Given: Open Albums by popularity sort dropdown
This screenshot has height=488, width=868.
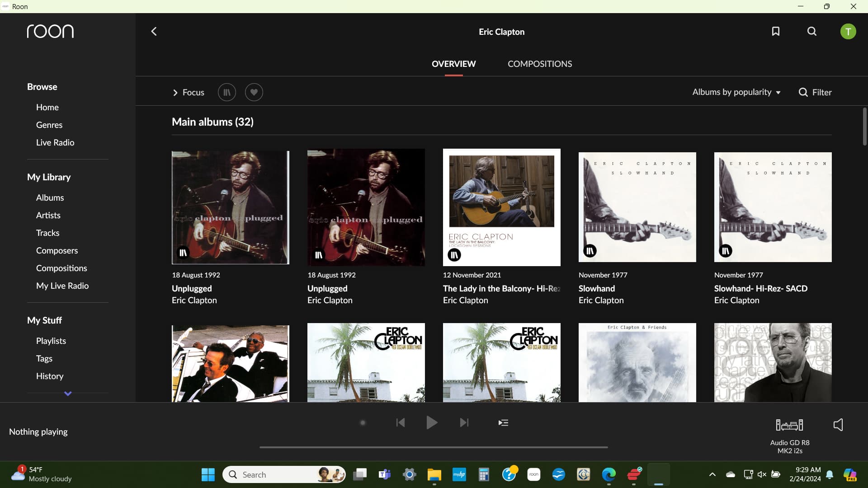Looking at the screenshot, I should [x=736, y=92].
